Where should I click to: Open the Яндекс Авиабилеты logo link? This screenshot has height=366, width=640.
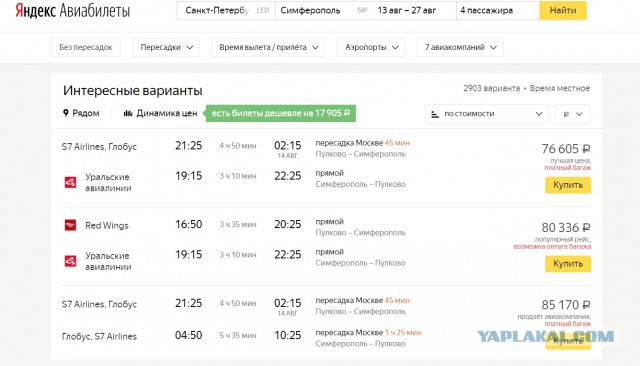coord(73,11)
